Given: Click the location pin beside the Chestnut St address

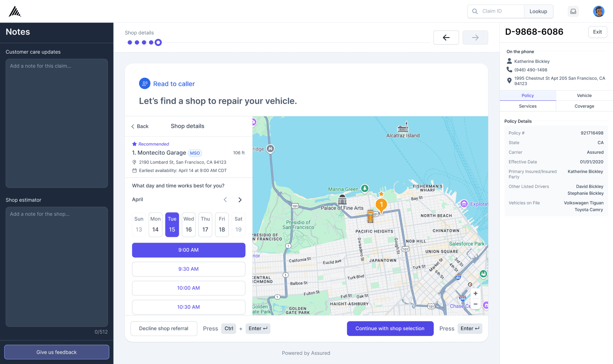Looking at the screenshot, I should coord(509,80).
